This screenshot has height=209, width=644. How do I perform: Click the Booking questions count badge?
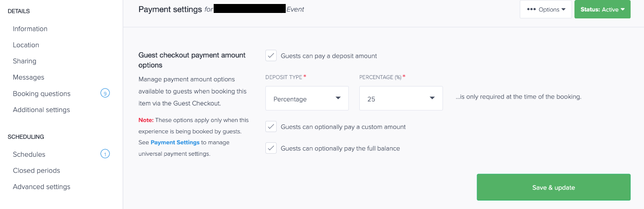tap(105, 94)
